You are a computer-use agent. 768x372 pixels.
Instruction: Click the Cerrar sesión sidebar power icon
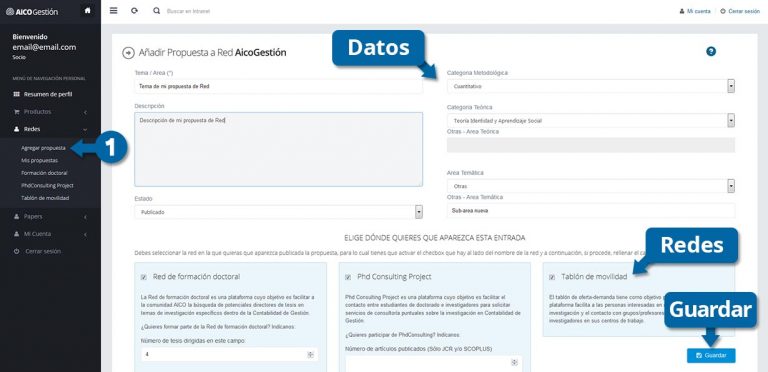(17, 251)
